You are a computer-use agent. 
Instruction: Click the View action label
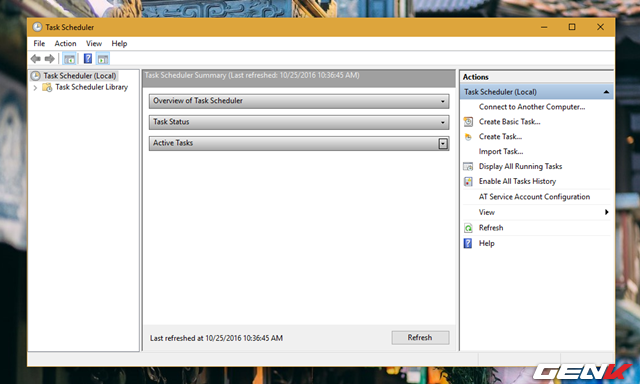pos(487,212)
